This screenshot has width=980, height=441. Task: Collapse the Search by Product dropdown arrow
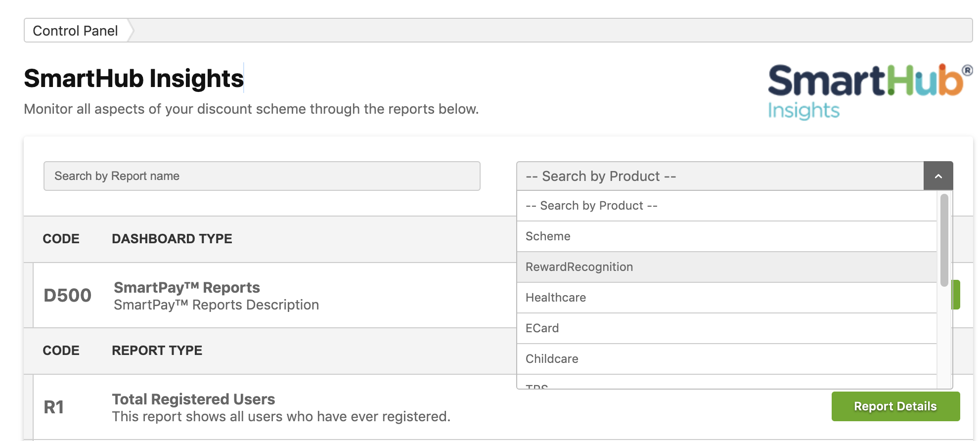[x=938, y=176]
